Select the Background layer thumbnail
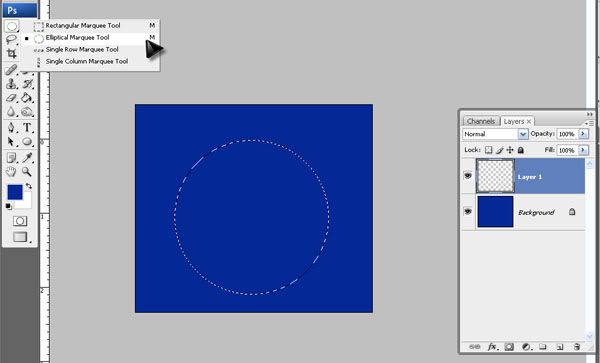Viewport: 600px width, 363px height. point(495,212)
